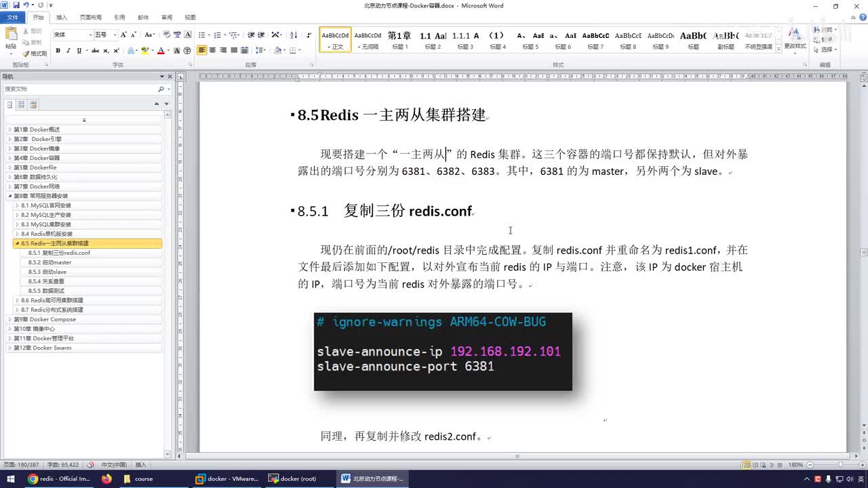Click the sort icon in paragraph group
The height and width of the screenshot is (488, 868).
(x=294, y=35)
